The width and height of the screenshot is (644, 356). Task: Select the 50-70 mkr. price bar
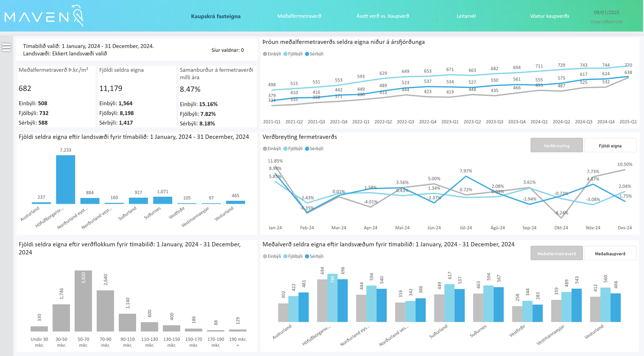[83, 301]
